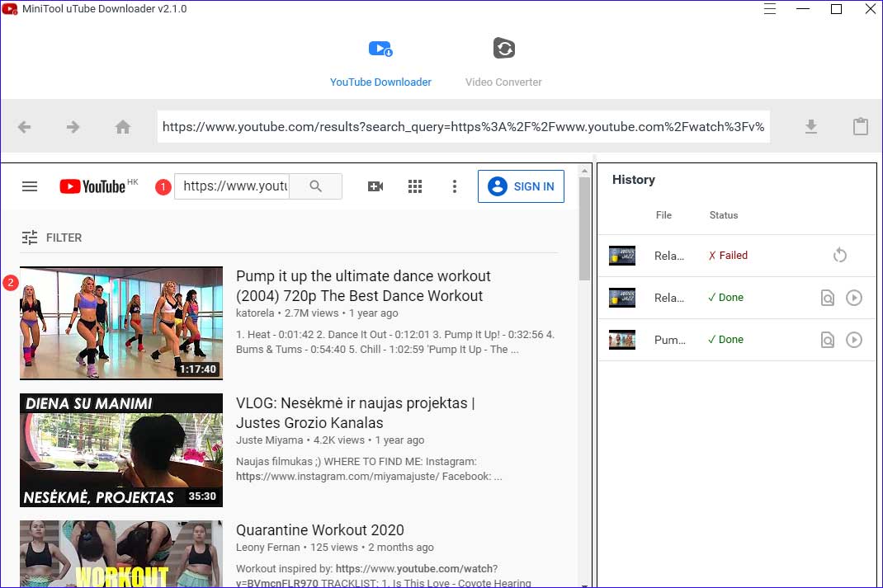Viewport: 883px width, 588px height.
Task: Navigate to file for first Done Rela... item
Action: point(827,297)
